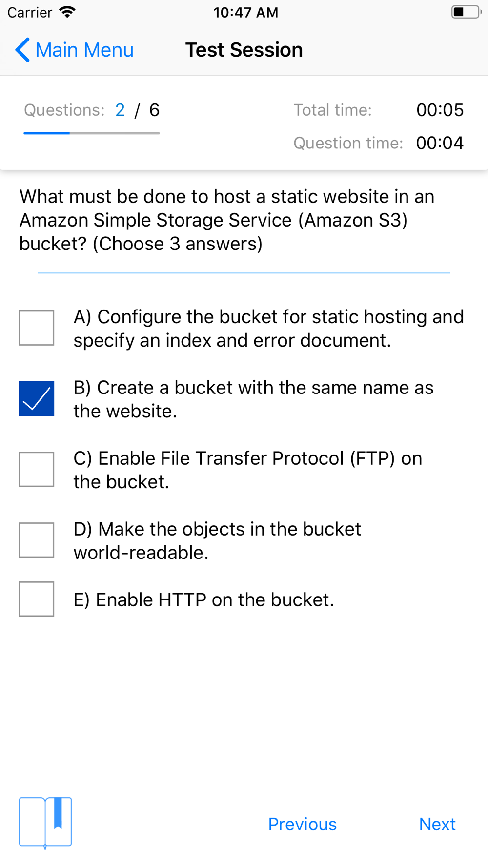
Task: Tap the battery indicator icon
Action: pyautogui.click(x=466, y=12)
